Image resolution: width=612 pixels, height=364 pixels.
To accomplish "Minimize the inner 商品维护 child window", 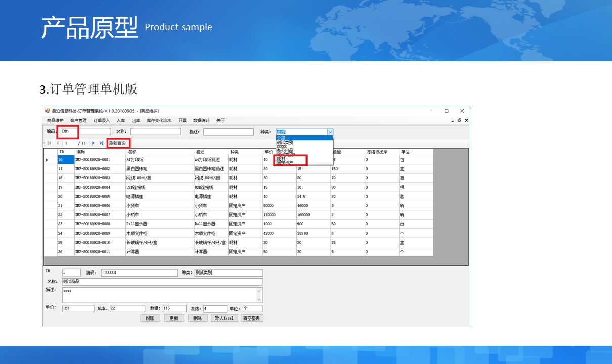I will coord(453,120).
